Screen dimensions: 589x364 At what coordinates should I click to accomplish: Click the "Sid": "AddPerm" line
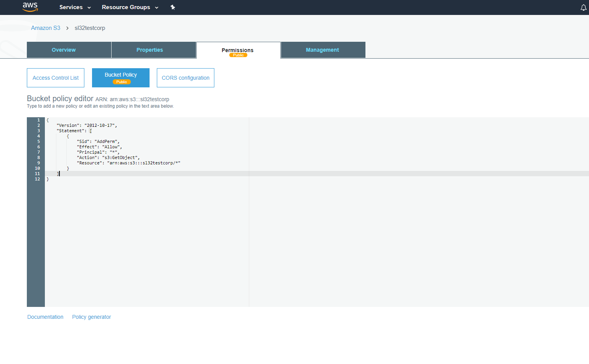tap(98, 141)
